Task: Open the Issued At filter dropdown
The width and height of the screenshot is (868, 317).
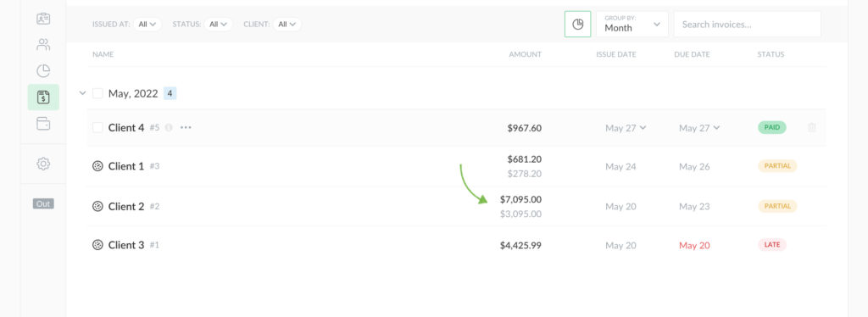Action: pos(147,25)
